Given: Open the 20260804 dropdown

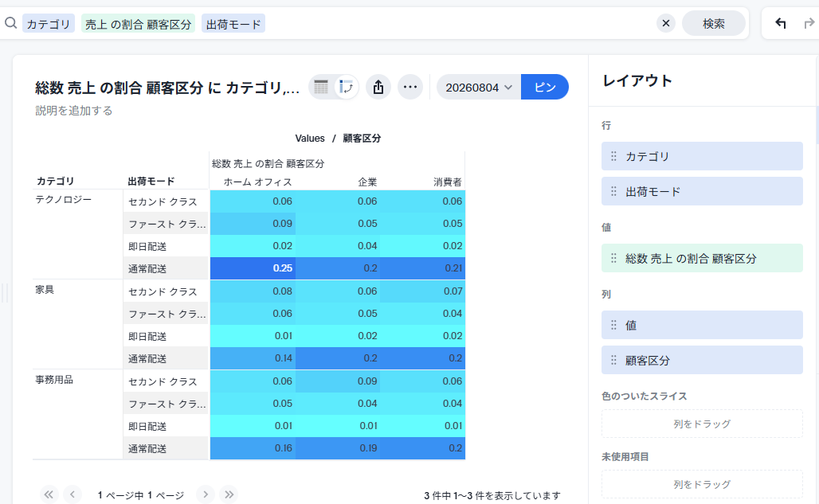Looking at the screenshot, I should [x=479, y=87].
